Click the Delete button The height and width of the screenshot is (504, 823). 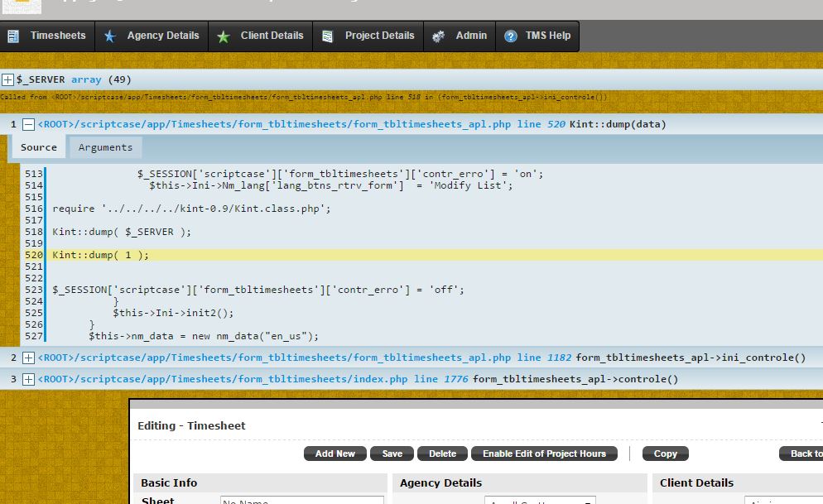[x=442, y=454]
